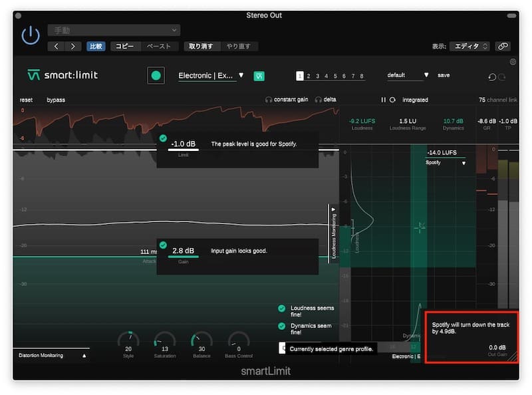Image resolution: width=532 pixels, height=395 pixels.
Task: Click the link chain icon
Action: pos(503,46)
